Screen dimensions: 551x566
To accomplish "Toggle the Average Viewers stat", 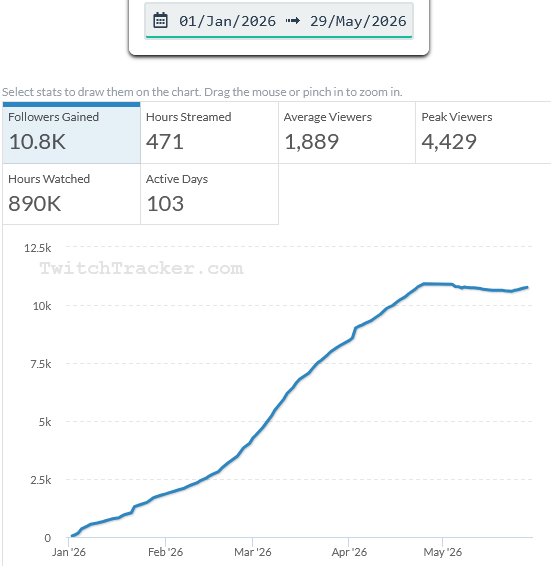I will click(347, 132).
